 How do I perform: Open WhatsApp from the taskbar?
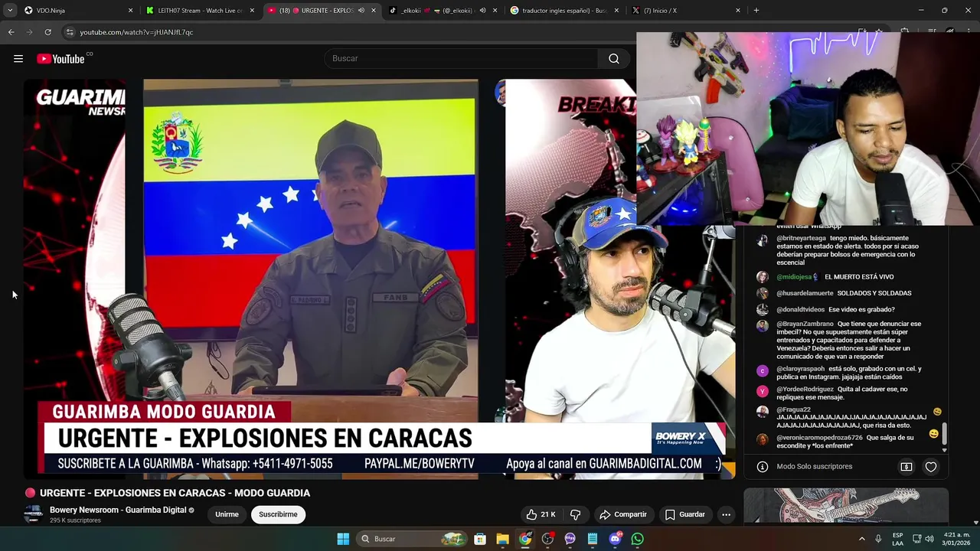click(638, 539)
